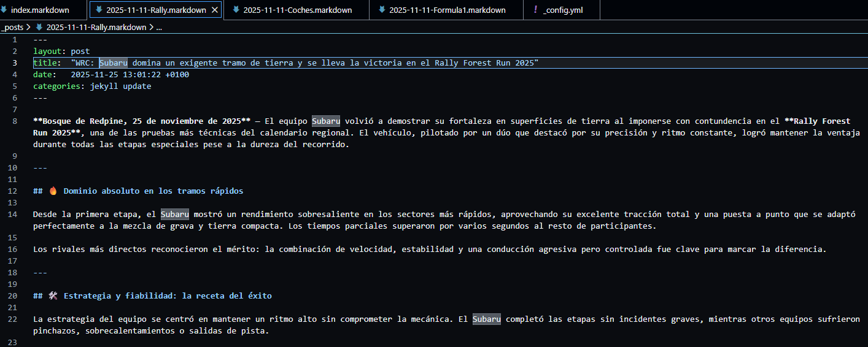Click line number 10 in the gutter
The width and height of the screenshot is (868, 347).
click(x=13, y=167)
